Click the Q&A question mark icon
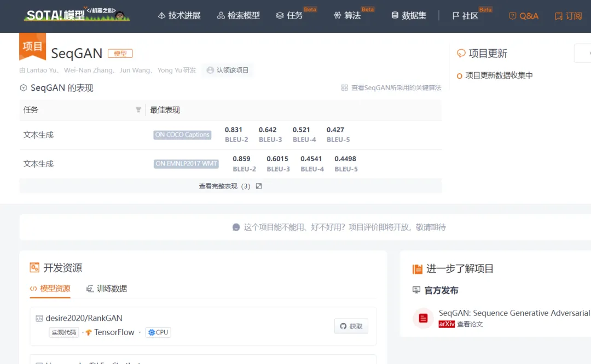 513,16
